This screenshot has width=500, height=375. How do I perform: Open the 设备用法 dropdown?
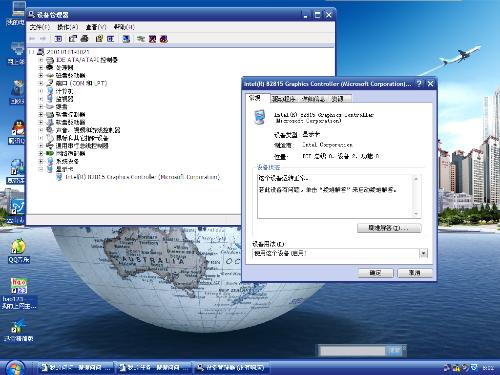[423, 253]
